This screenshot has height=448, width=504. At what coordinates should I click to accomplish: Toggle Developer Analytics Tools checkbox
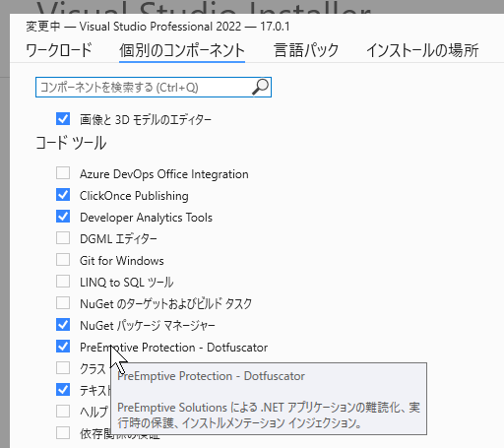63,217
